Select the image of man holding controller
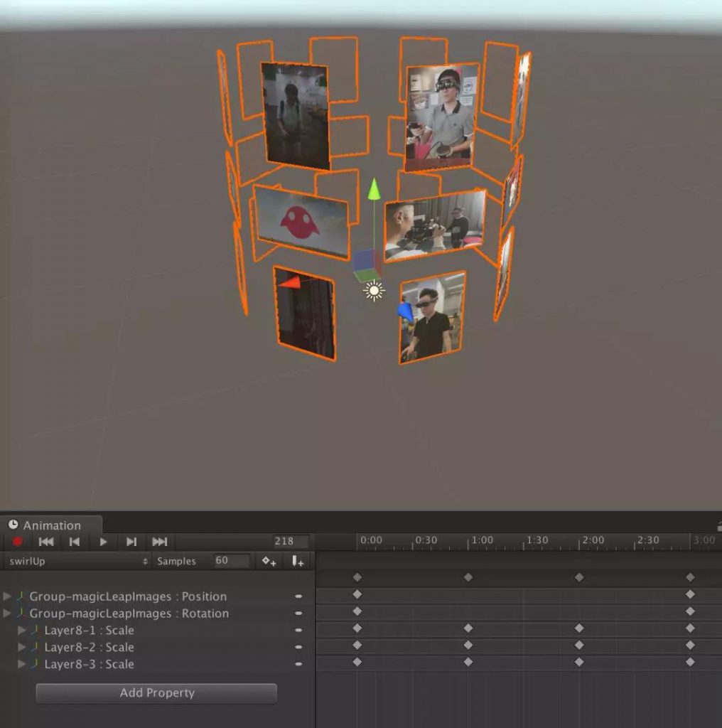 (441, 117)
